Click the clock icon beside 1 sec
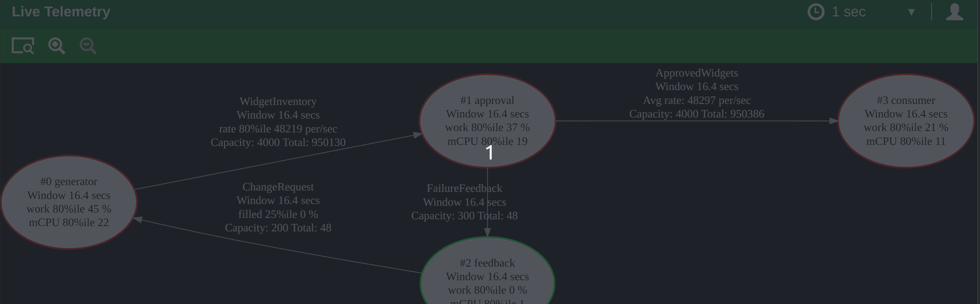980x304 pixels. [x=816, y=12]
